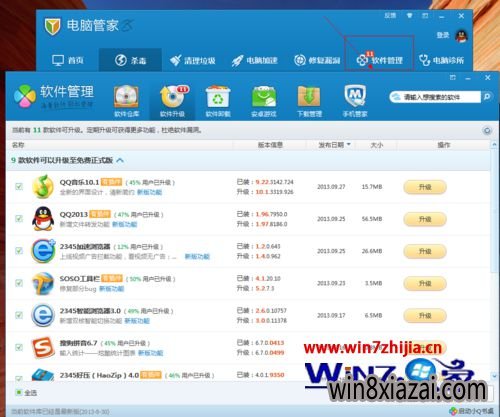Open 首页 tab in 电脑管家 window
Viewport: 500px width, 417px height.
click(68, 60)
